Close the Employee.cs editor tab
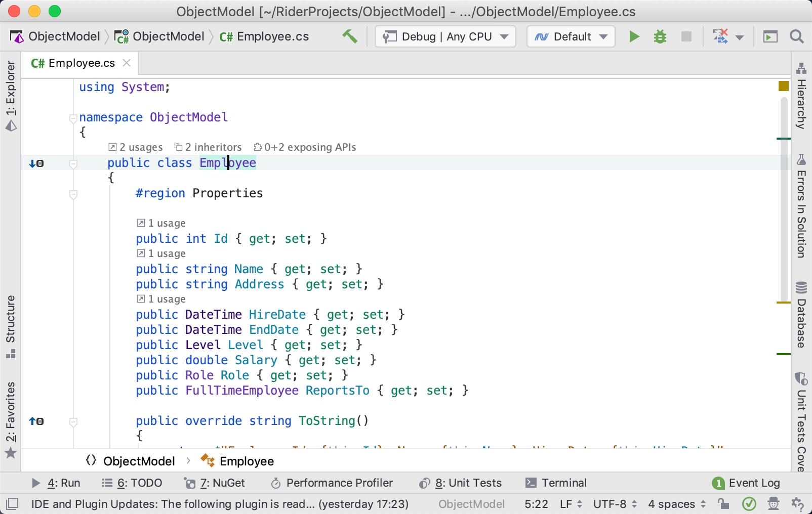Viewport: 812px width, 514px height. click(127, 63)
